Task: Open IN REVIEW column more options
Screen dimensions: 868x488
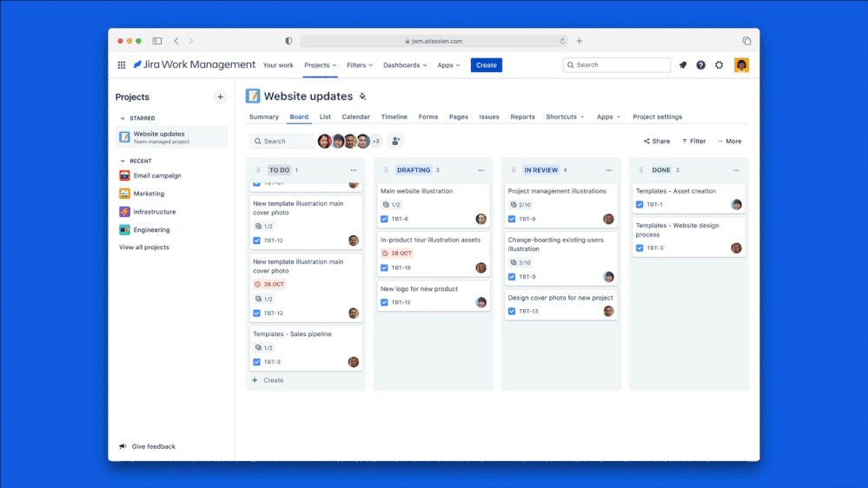Action: tap(608, 170)
